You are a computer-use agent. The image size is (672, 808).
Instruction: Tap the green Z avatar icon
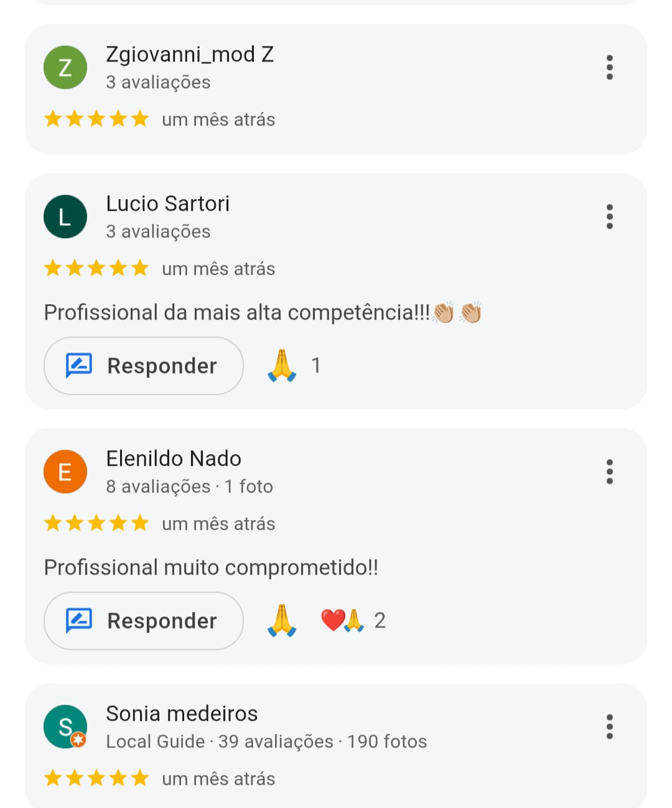[x=65, y=67]
